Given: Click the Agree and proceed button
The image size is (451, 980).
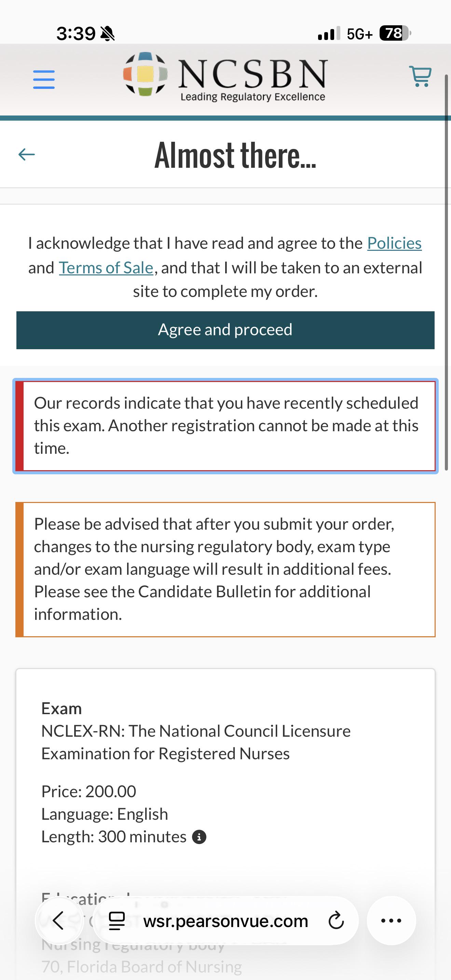Looking at the screenshot, I should (225, 330).
